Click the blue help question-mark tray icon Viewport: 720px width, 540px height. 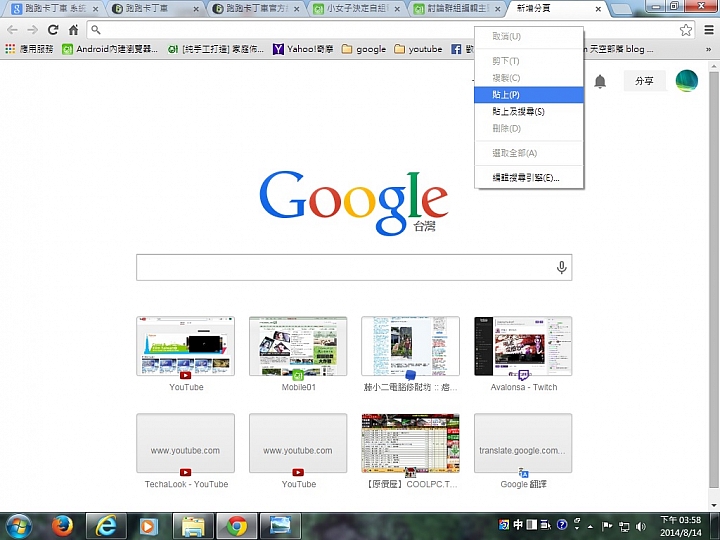click(562, 524)
